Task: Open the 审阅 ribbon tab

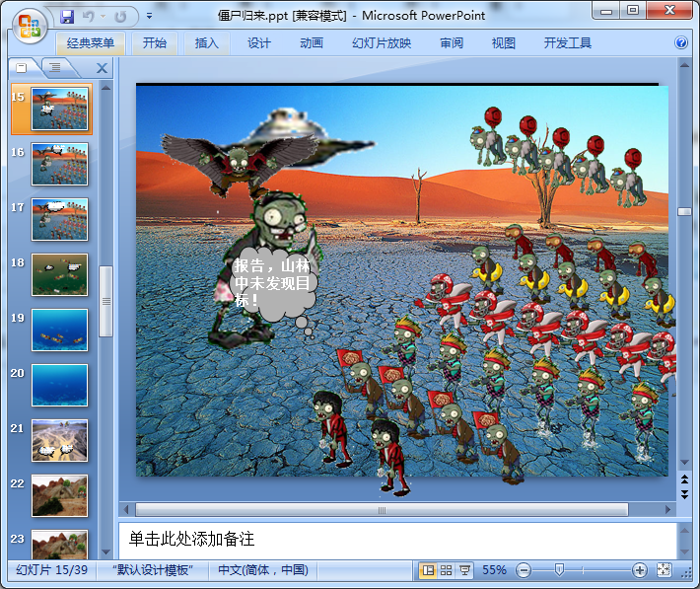Action: point(452,42)
